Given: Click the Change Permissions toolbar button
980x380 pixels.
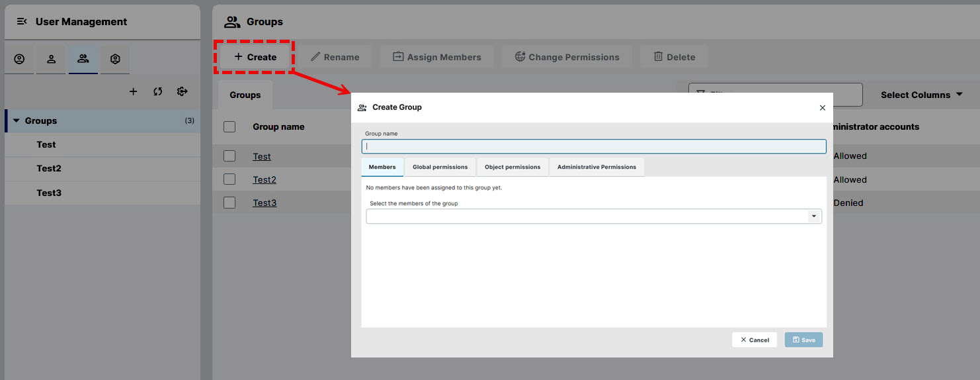Looking at the screenshot, I should coord(567,57).
